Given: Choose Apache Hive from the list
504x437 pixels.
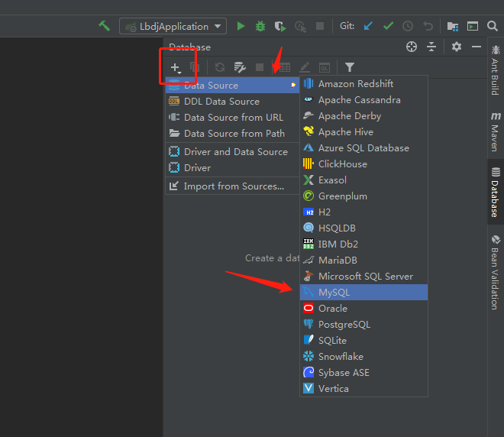Looking at the screenshot, I should 363,132.
